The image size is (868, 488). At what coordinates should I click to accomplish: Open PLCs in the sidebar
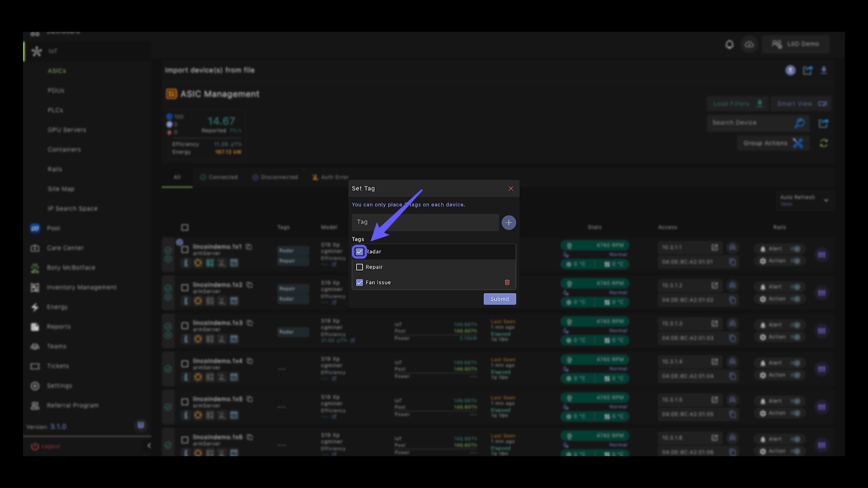55,110
